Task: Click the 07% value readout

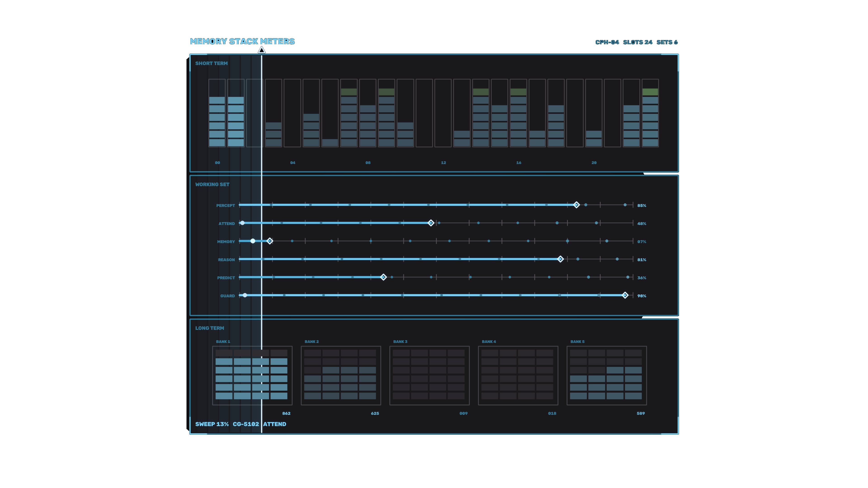Action: (x=642, y=242)
